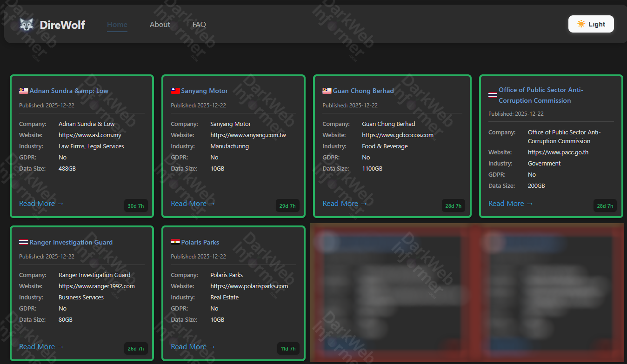Image resolution: width=627 pixels, height=364 pixels.
Task: Click the Ranger Investigation Guard card title
Action: [71, 242]
